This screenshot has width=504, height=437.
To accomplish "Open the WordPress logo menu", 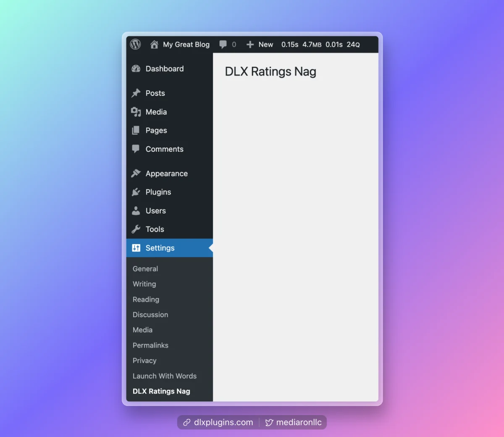I will click(135, 44).
